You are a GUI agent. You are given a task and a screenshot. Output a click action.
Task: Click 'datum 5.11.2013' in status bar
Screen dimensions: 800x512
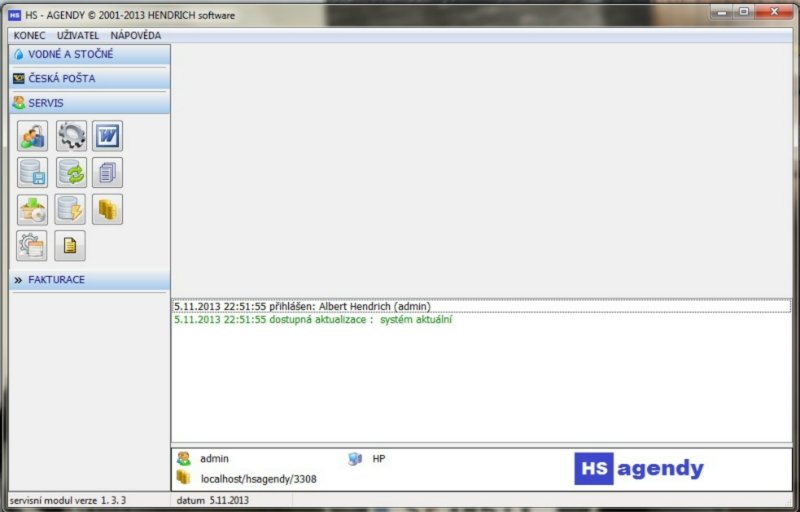[x=213, y=500]
